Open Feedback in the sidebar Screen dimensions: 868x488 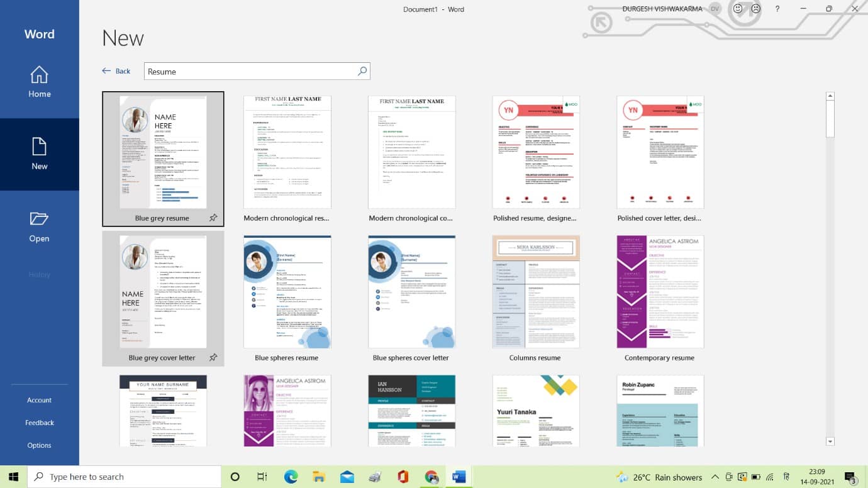(39, 423)
